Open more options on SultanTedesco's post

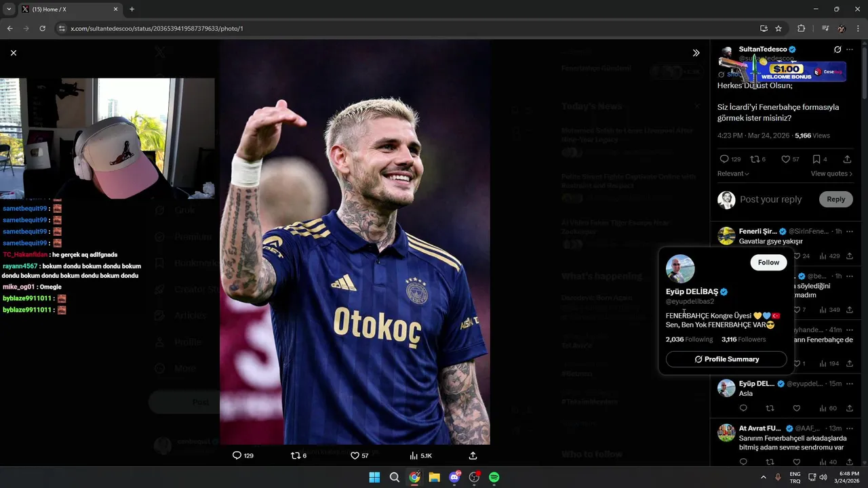point(850,49)
